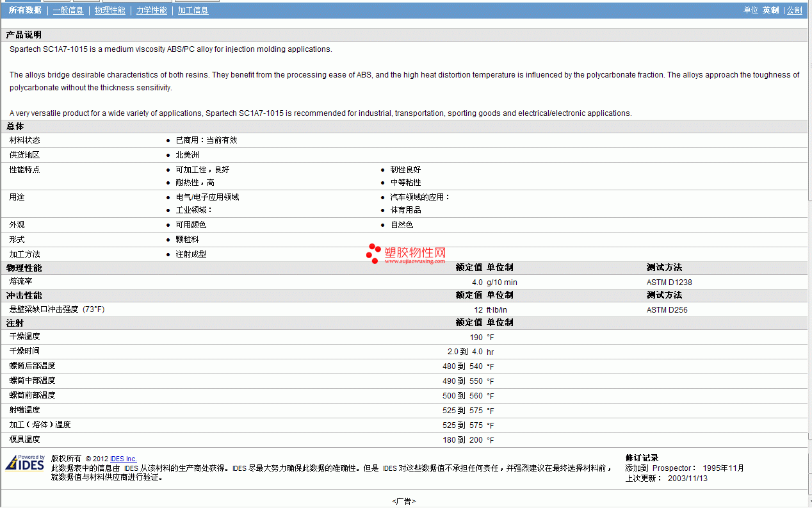812x508 pixels.
Task: Open the 加工信息 tab
Action: coord(193,10)
